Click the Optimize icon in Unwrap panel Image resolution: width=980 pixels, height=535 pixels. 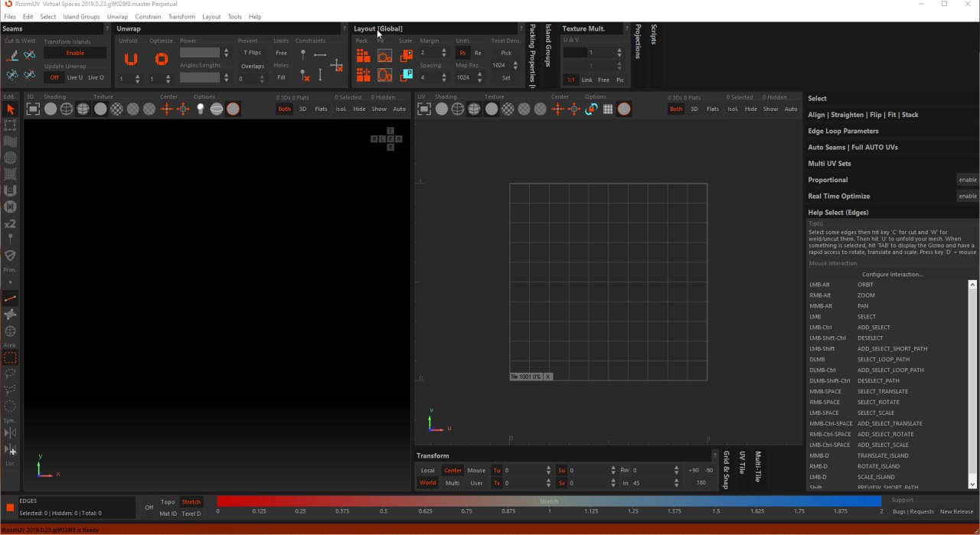[162, 59]
